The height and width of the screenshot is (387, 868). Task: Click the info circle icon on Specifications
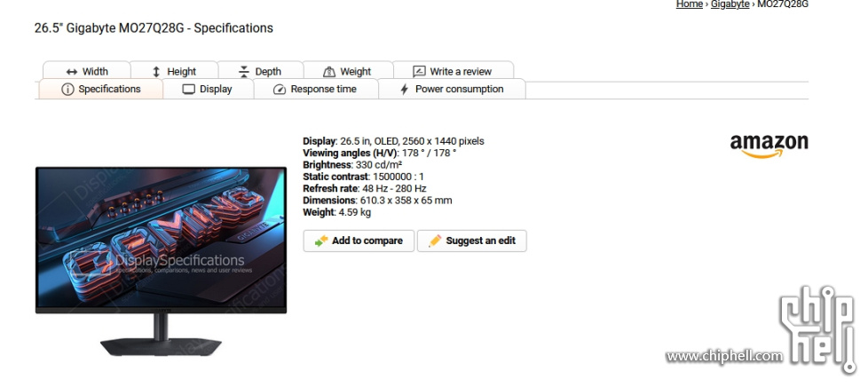tap(67, 89)
